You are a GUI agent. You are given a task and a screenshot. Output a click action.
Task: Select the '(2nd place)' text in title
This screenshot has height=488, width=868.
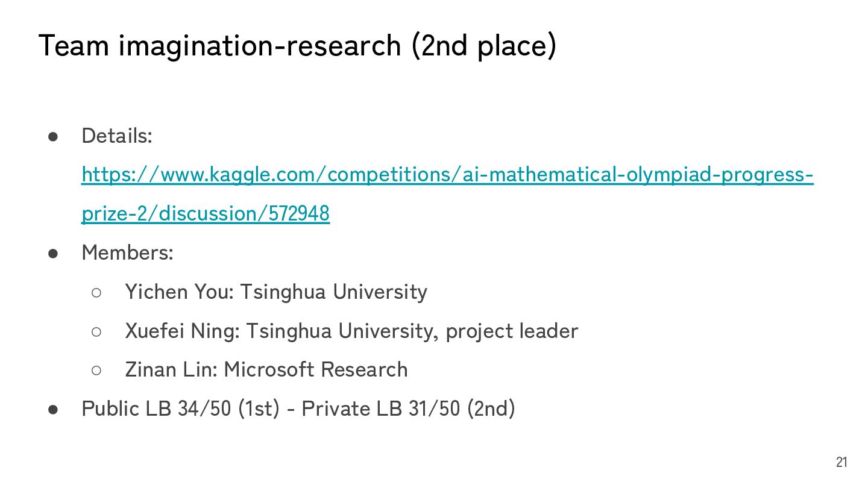pyautogui.click(x=484, y=46)
